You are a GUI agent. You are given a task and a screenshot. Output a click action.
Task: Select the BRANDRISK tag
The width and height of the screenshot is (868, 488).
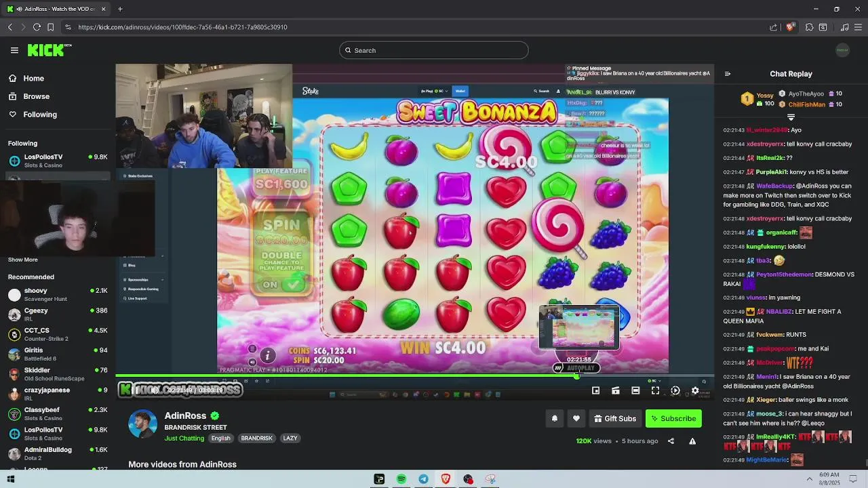click(256, 438)
